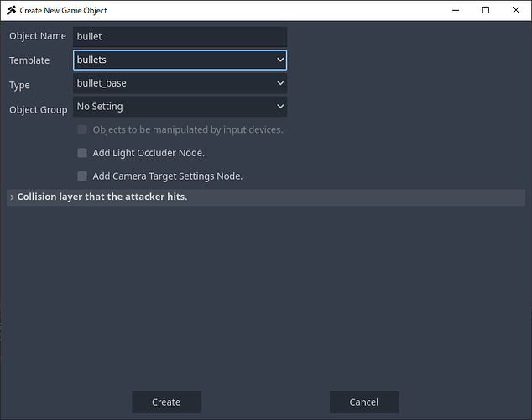Image resolution: width=532 pixels, height=420 pixels.
Task: Expand Collision layer that the attacker hits
Action: pos(102,197)
